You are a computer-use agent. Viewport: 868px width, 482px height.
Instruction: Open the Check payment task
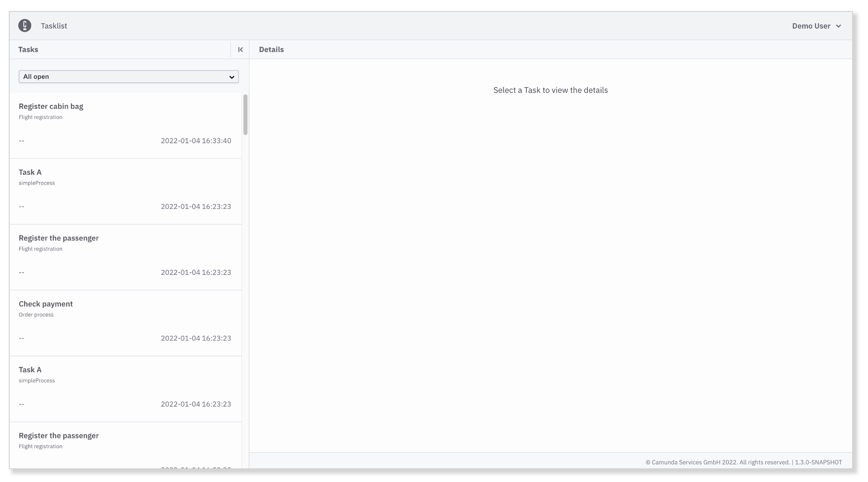[x=126, y=323]
